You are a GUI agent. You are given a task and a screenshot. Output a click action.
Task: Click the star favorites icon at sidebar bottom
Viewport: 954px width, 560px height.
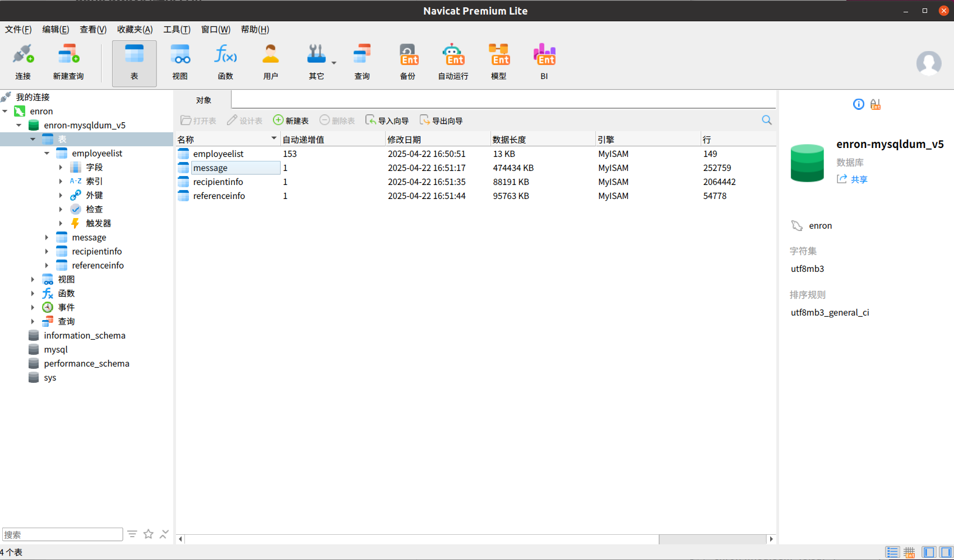(x=148, y=534)
